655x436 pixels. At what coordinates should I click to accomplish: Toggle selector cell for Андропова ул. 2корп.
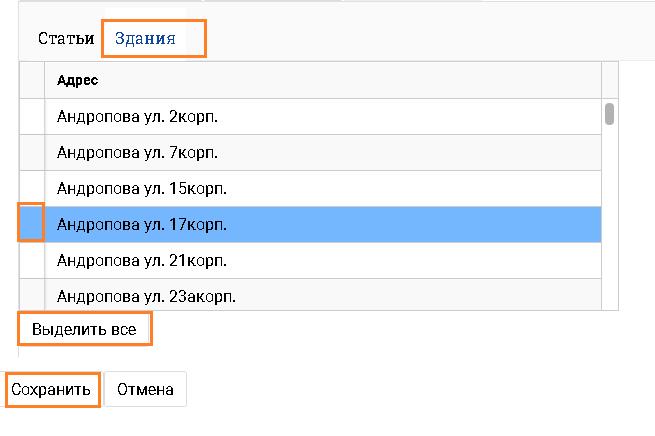[32, 117]
